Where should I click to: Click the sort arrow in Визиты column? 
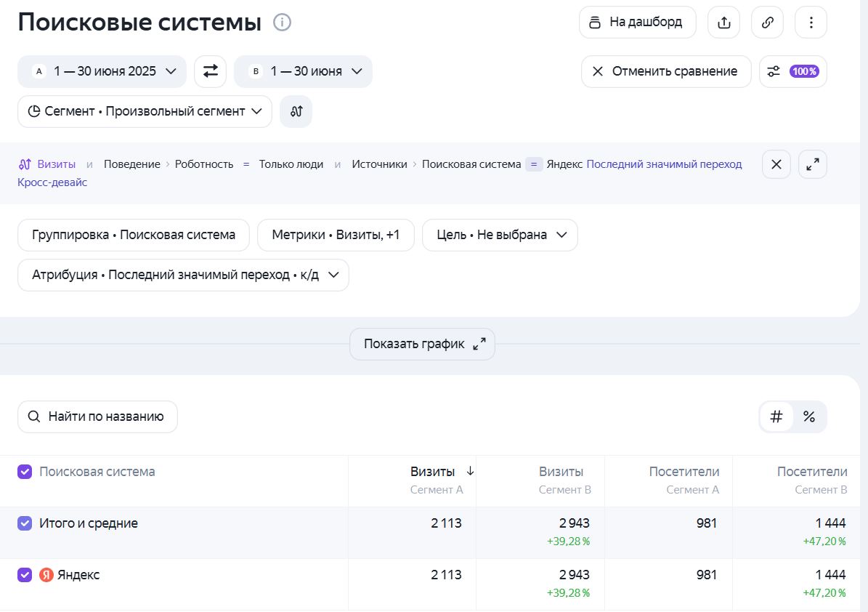point(470,471)
